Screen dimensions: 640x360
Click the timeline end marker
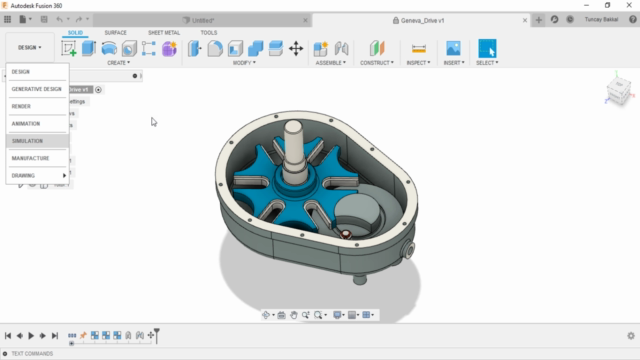[x=156, y=335]
